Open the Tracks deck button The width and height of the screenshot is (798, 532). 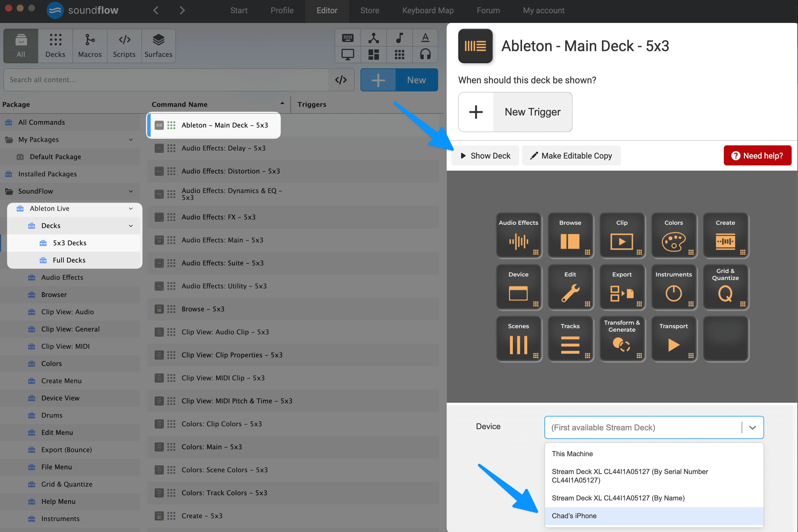570,339
